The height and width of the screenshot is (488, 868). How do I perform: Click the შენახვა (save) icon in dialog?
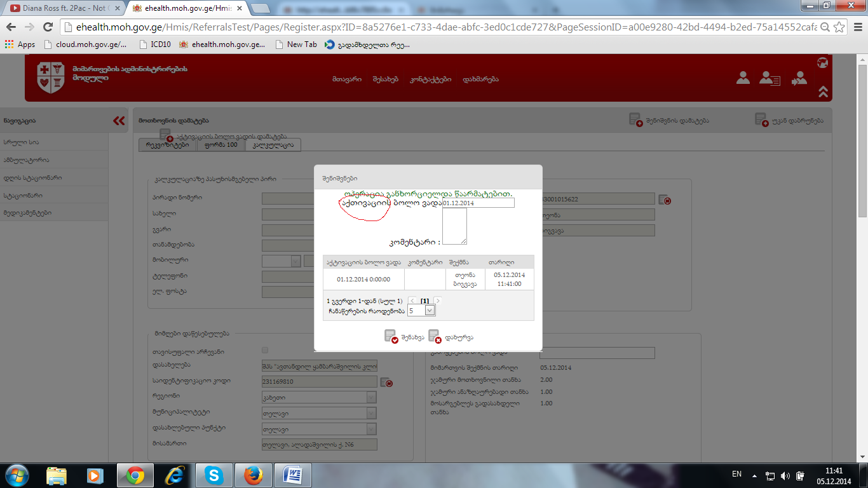[391, 337]
